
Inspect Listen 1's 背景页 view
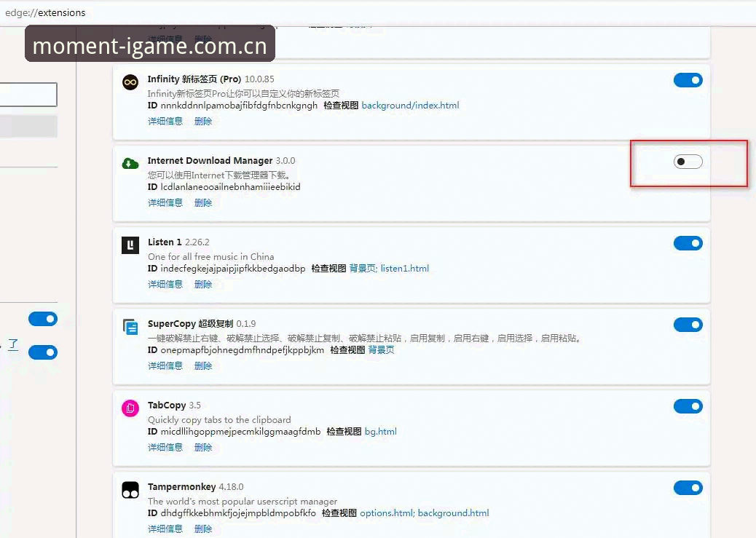[363, 269]
